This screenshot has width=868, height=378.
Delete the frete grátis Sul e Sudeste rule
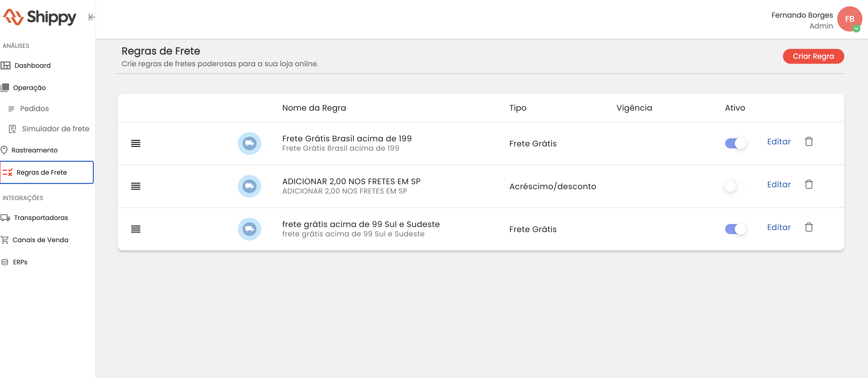pos(809,228)
